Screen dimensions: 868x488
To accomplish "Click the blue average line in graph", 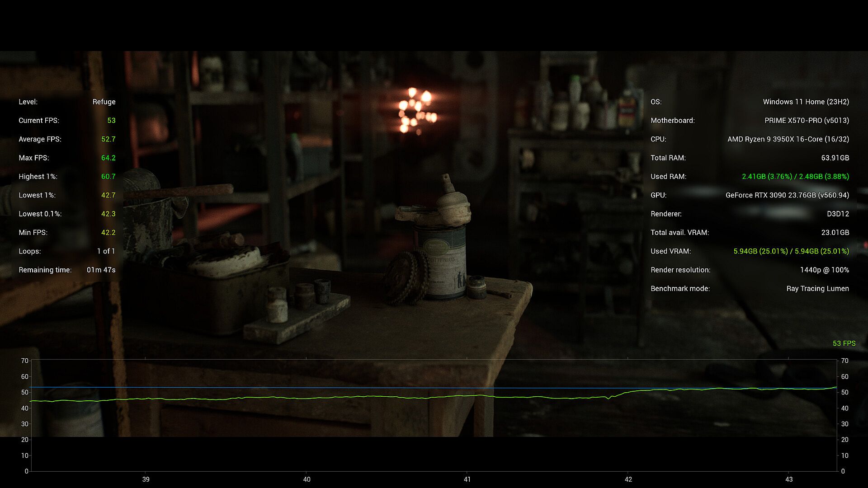I will [316, 388].
